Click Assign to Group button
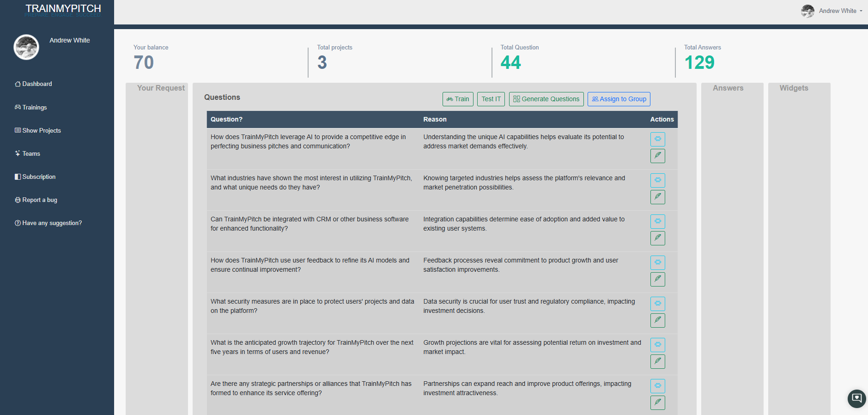Viewport: 868px width, 415px height. [x=619, y=99]
